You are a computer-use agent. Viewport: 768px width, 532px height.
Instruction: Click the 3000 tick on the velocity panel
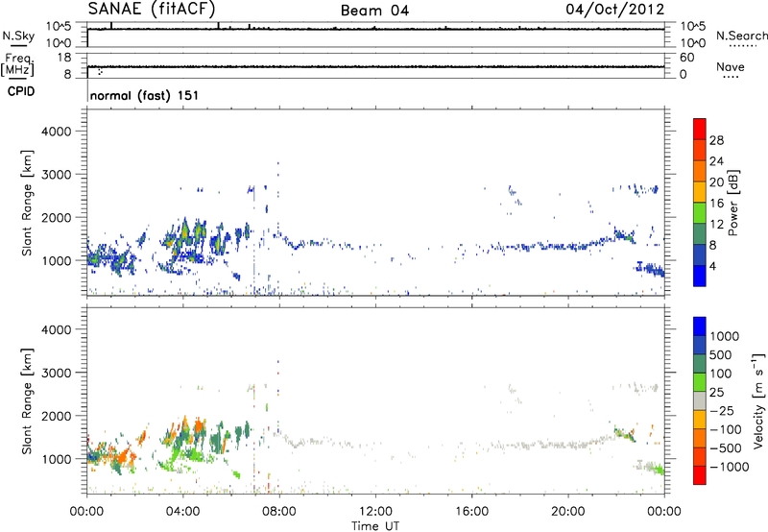56,373
